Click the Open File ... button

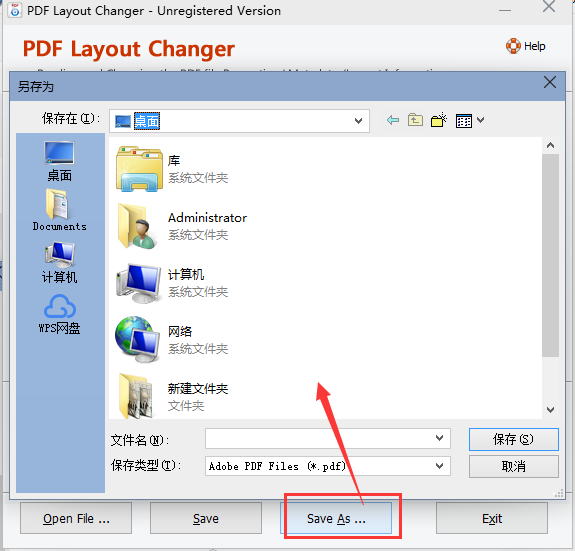(76, 518)
